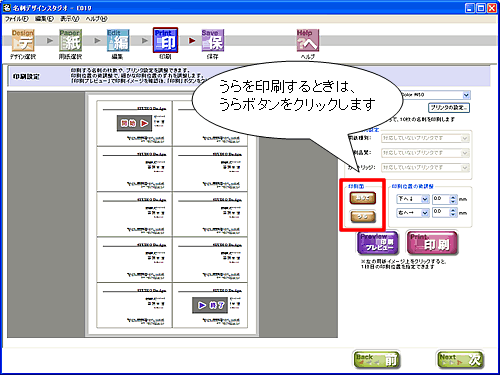The width and height of the screenshot is (500, 375).
Task: Click the 印刷プレビュー Preview button
Action: pos(378,243)
